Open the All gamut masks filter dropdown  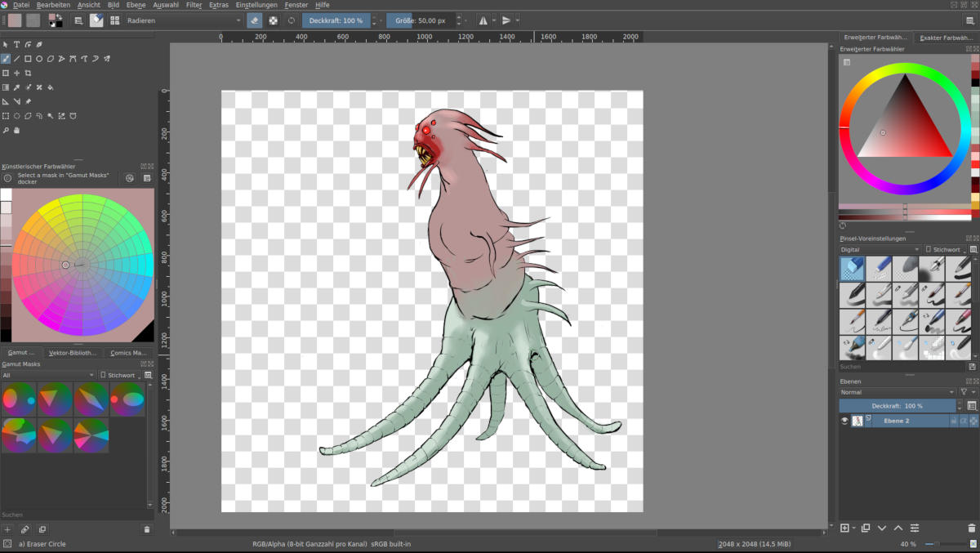[48, 375]
